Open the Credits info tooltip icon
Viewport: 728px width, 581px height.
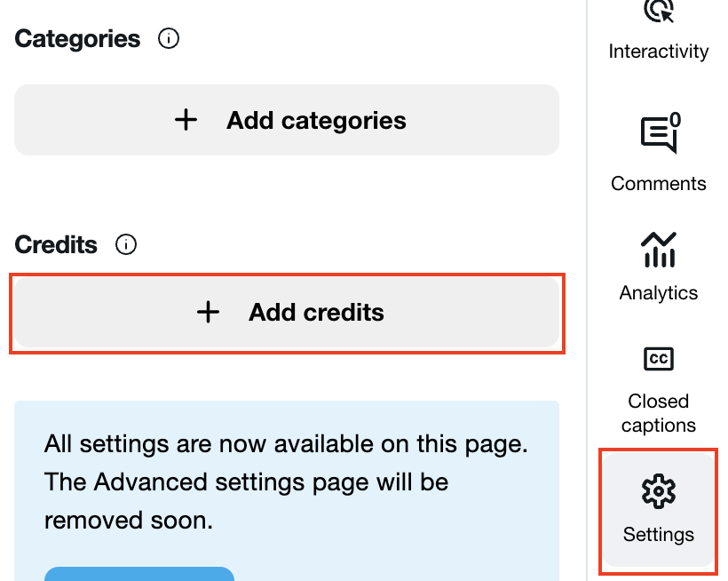[x=125, y=245]
